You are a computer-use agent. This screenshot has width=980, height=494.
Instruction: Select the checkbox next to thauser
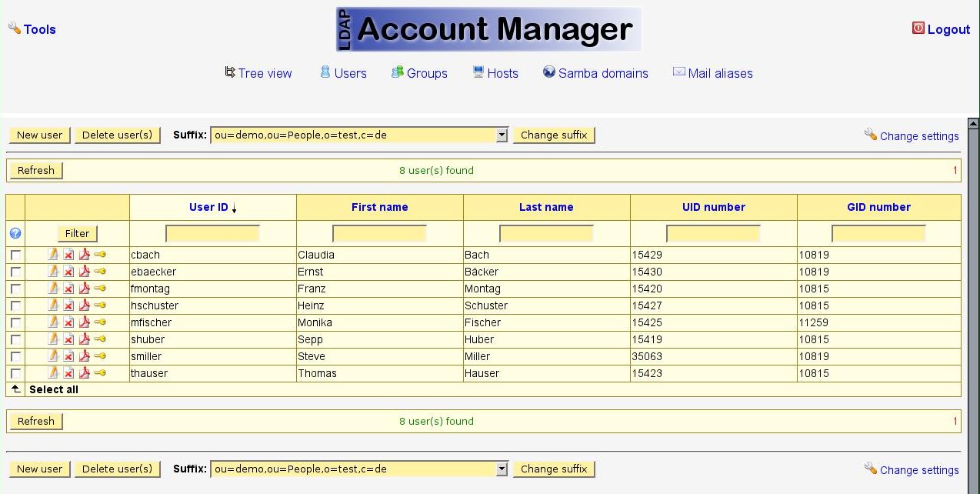(15, 373)
